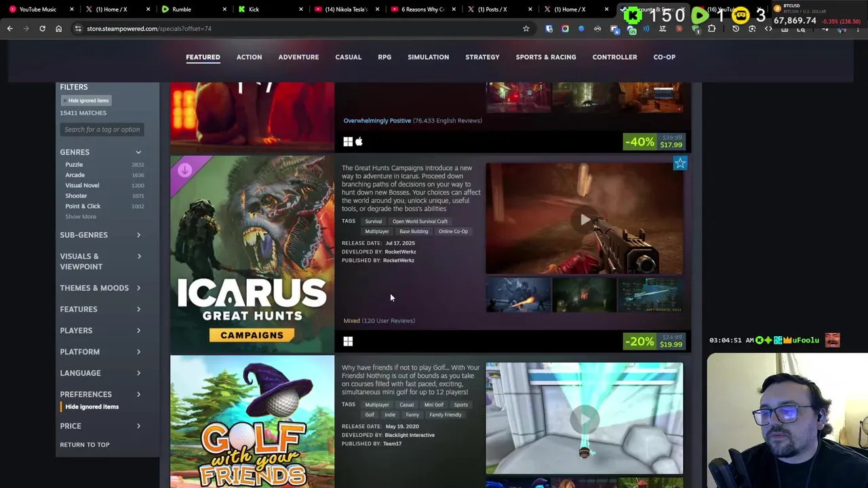Screen dimensions: 868x488
Task: Click the blue star badge on Icarus video
Action: [680, 163]
